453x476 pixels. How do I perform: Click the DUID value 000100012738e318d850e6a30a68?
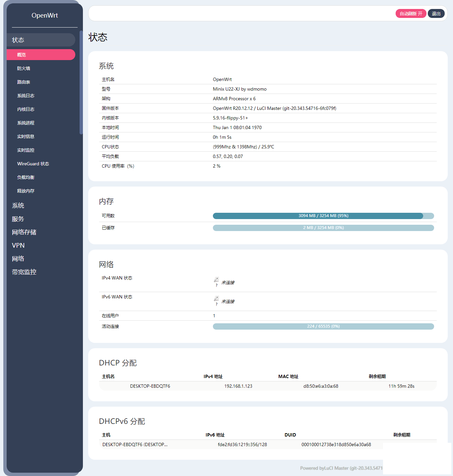click(336, 444)
